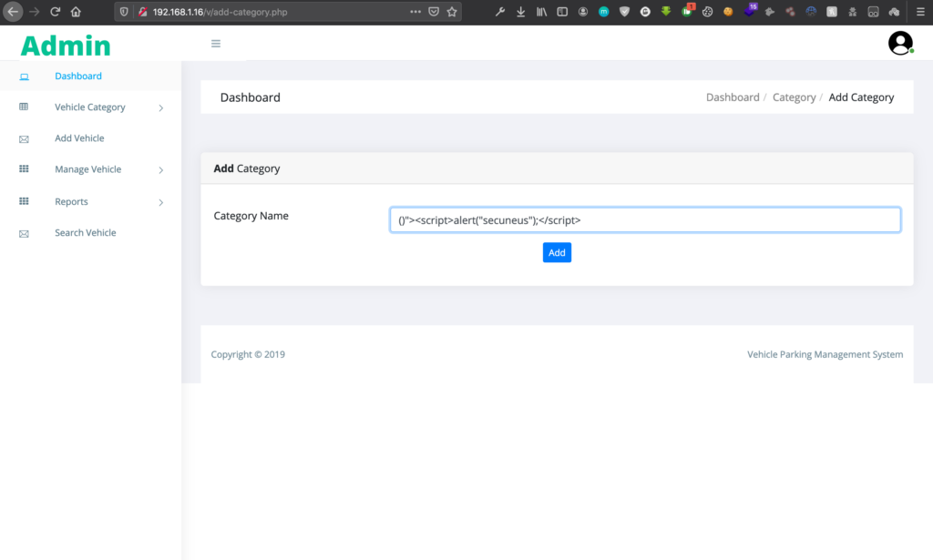
Task: Open page actions ellipsis in address bar
Action: [415, 12]
